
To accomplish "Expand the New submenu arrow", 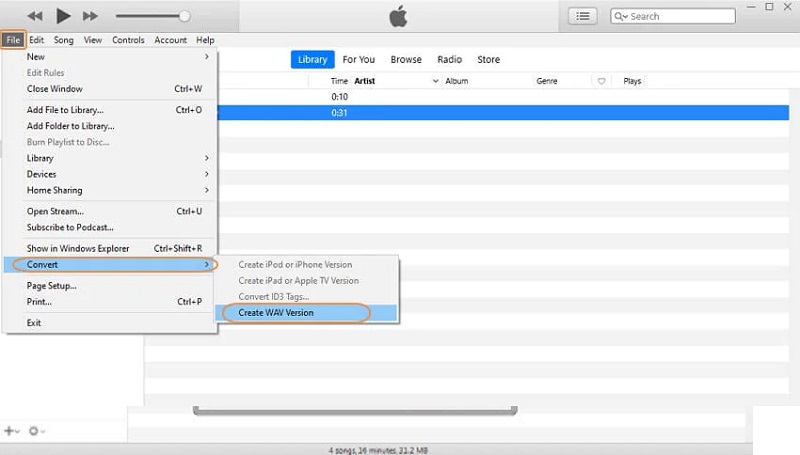I will click(207, 57).
